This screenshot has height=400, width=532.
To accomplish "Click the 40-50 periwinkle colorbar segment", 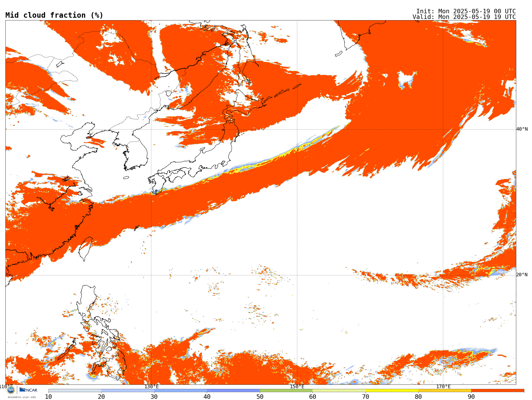I will click(233, 391).
